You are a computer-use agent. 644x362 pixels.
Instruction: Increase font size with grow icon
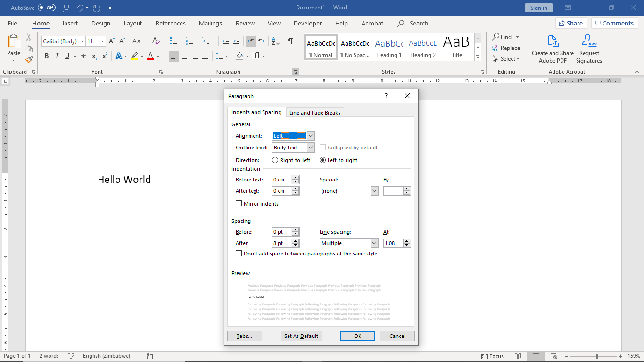(112, 41)
